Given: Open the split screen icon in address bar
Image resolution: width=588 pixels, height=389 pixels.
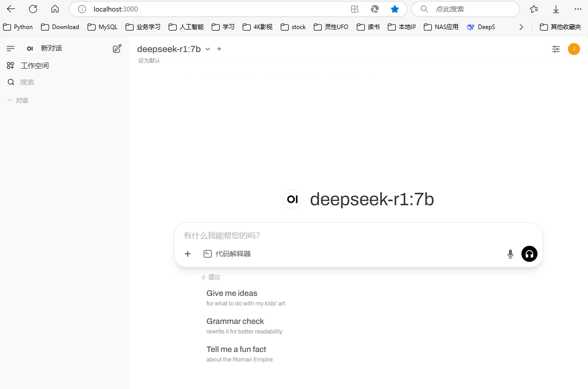Looking at the screenshot, I should (x=355, y=9).
